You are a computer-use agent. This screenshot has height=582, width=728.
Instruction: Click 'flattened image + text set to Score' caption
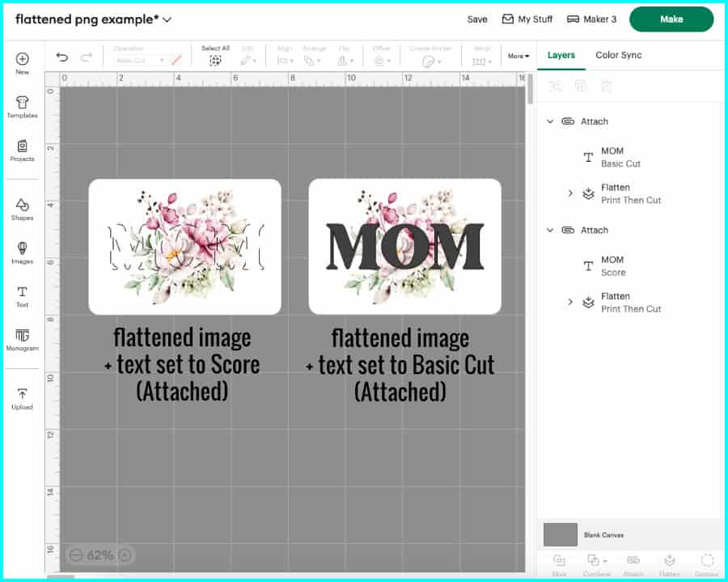tap(183, 364)
